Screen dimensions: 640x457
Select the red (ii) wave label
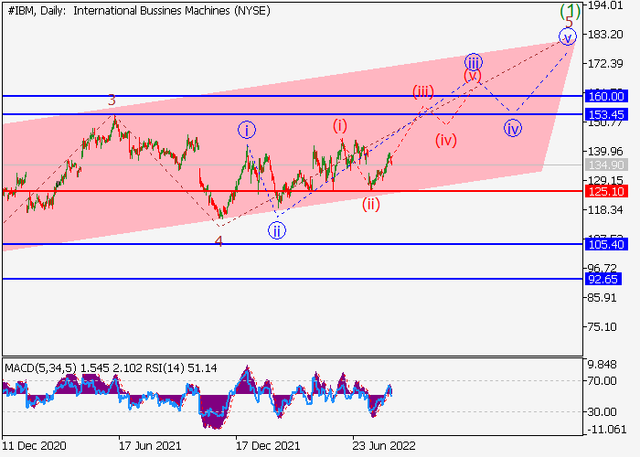point(371,204)
